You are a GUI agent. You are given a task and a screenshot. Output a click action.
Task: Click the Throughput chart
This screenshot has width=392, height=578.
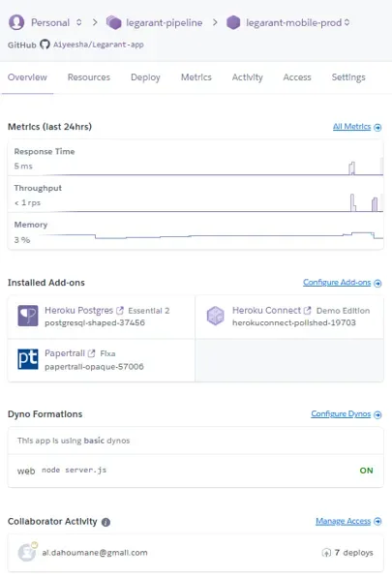click(196, 195)
